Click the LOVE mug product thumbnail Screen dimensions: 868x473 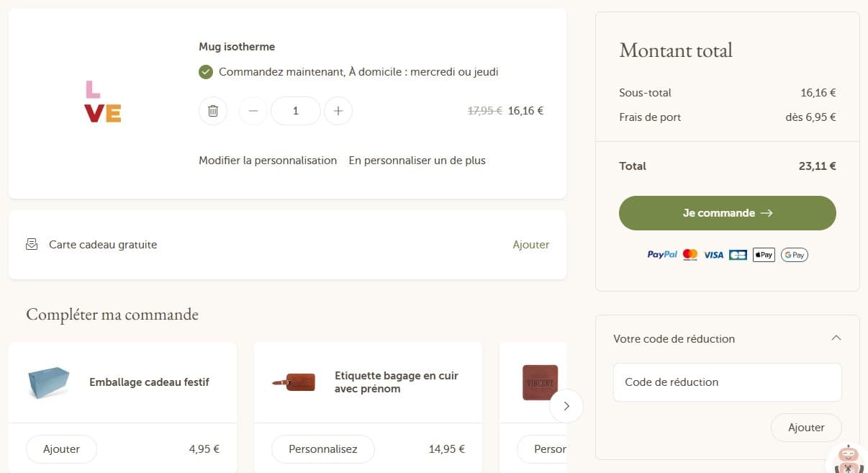click(103, 102)
